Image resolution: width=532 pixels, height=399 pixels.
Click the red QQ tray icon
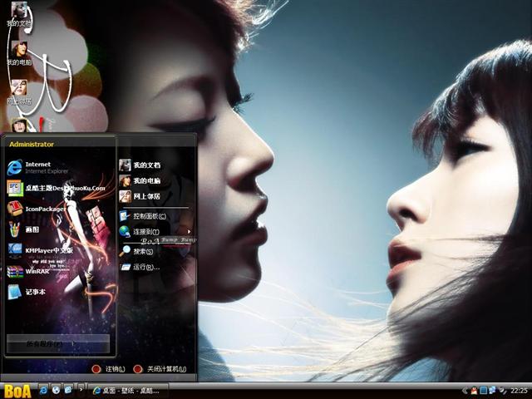(474, 391)
